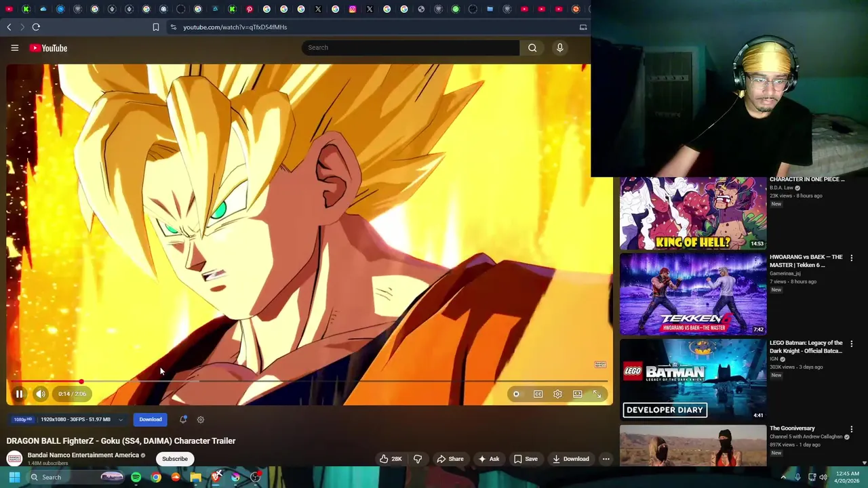
Task: Click the search magnifier button
Action: [532, 47]
